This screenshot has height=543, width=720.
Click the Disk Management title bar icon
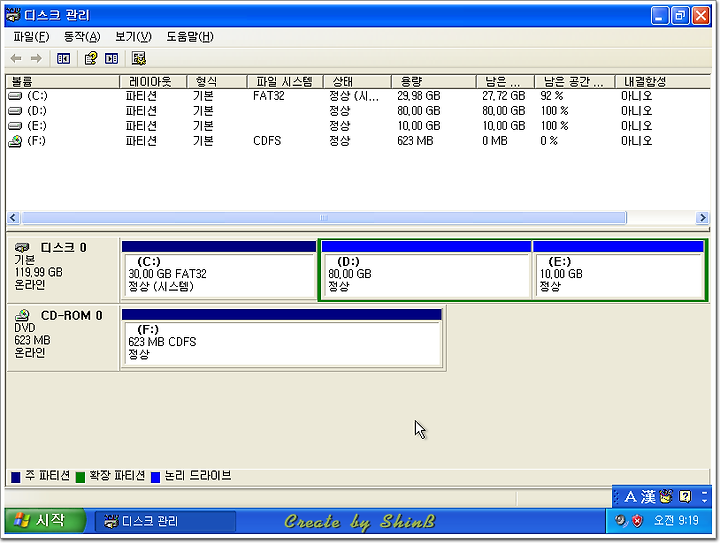point(13,15)
